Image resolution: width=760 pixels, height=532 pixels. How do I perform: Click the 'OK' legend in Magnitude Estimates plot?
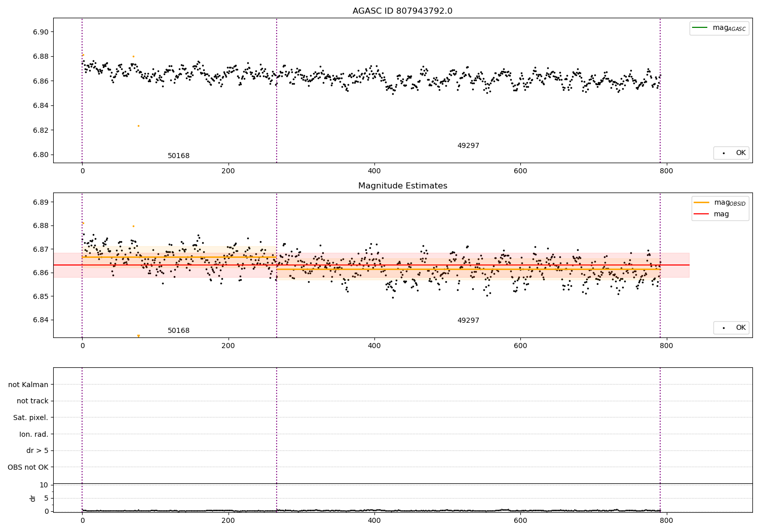pos(731,327)
